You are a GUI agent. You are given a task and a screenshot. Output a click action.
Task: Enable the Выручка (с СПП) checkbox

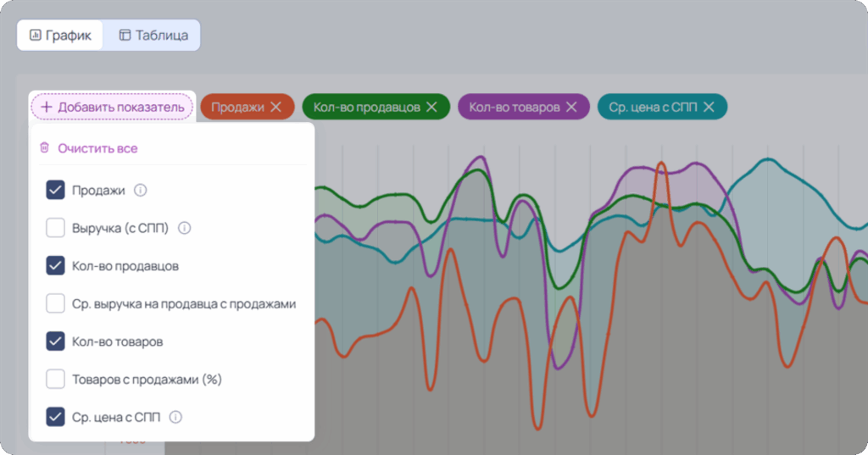(x=55, y=227)
